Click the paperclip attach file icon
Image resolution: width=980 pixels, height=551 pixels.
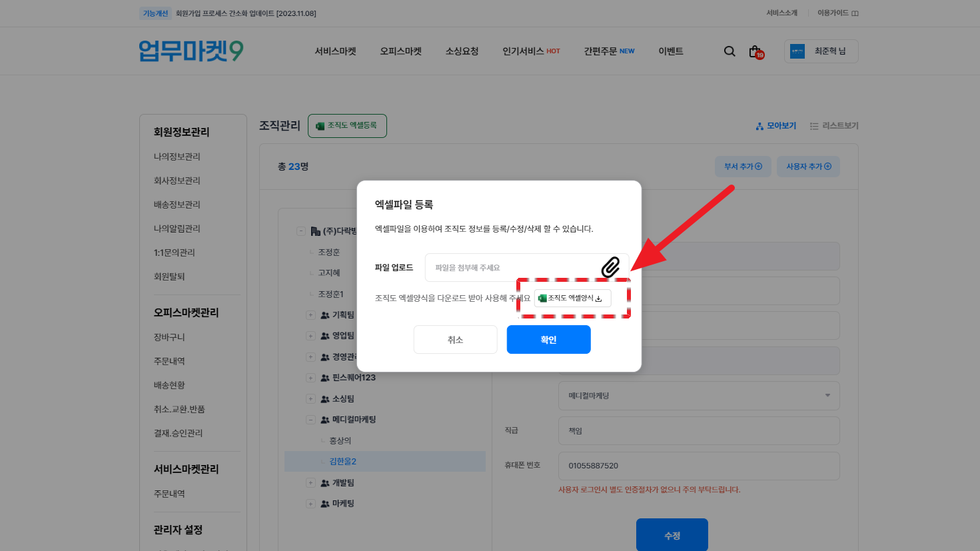[610, 267]
